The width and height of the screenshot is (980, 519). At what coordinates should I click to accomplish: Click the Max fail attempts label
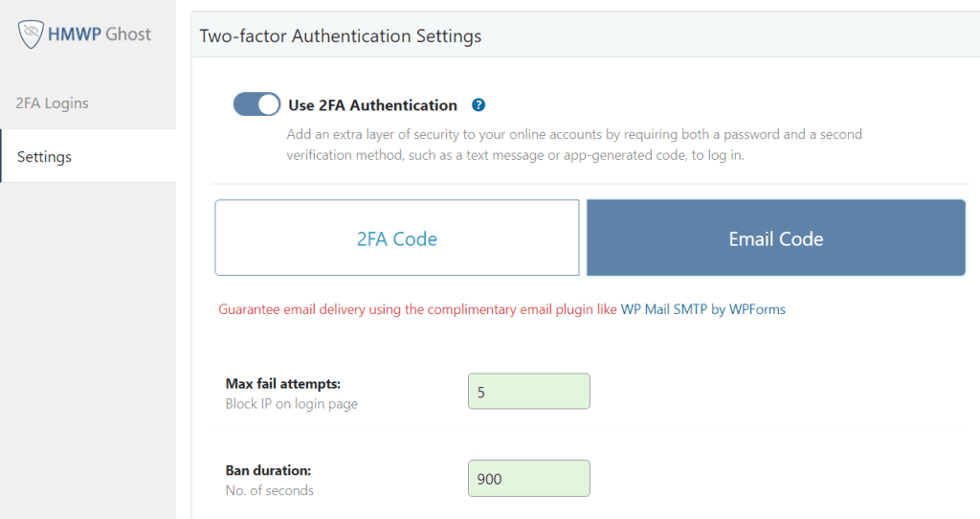pyautogui.click(x=282, y=384)
